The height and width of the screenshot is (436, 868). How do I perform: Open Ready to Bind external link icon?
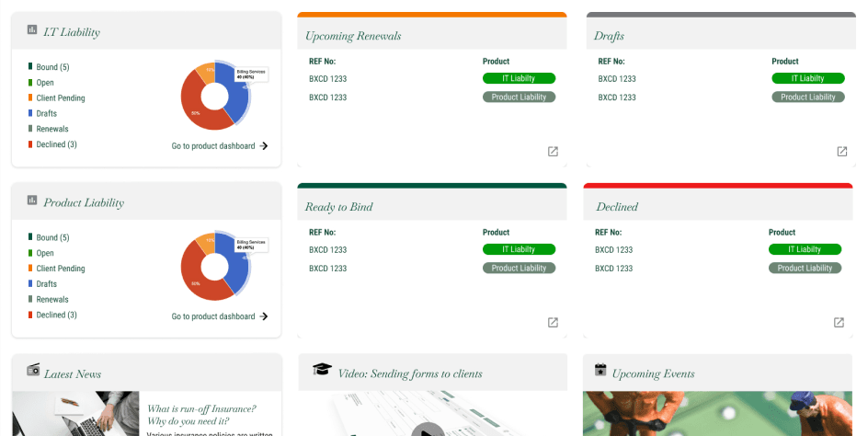tap(553, 323)
